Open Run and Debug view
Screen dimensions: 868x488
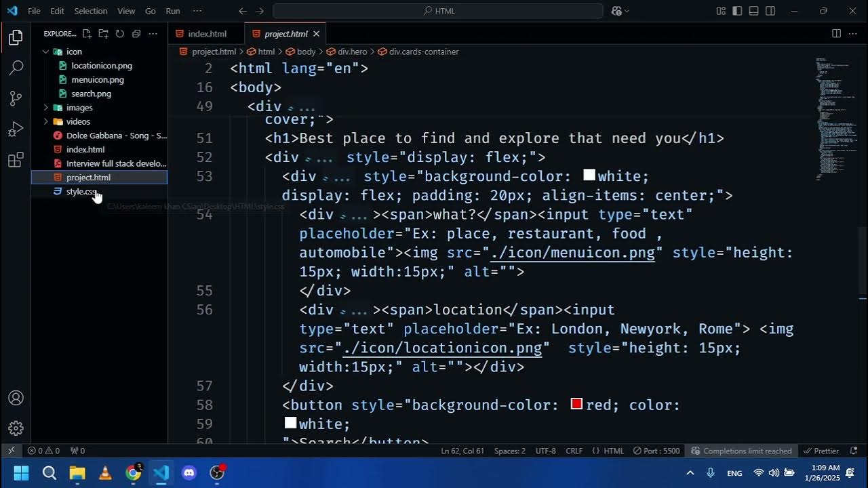tap(16, 129)
